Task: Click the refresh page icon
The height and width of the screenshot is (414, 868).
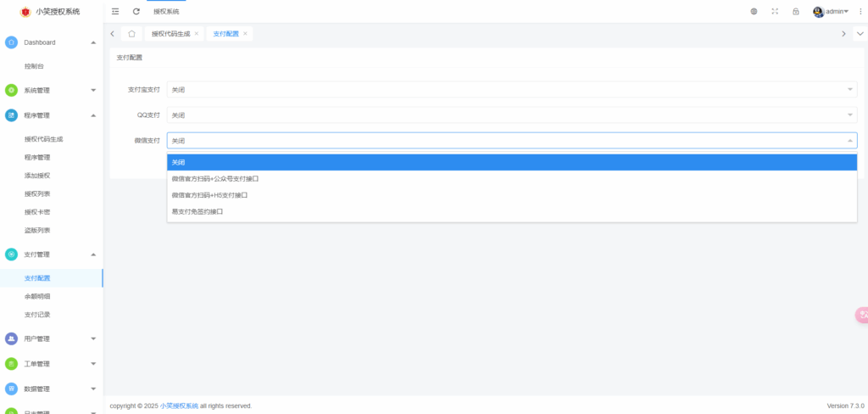Action: click(x=136, y=11)
